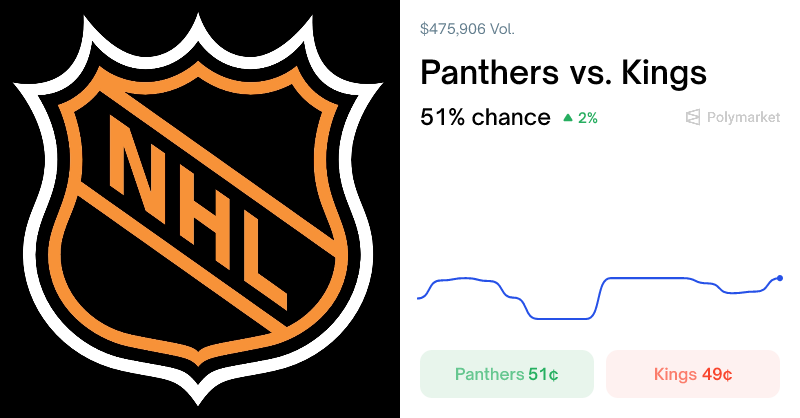Click the letter H in the NHL logo
Image resolution: width=800 pixels, height=418 pixels.
tap(190, 205)
